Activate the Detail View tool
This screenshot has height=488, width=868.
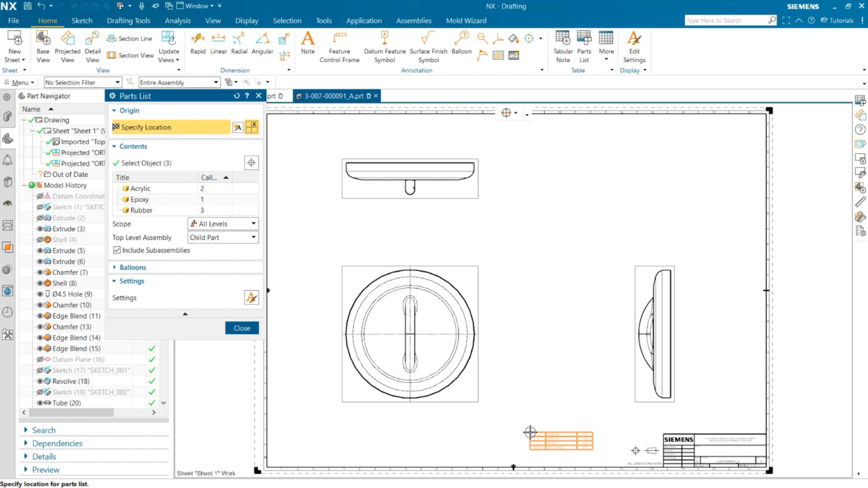click(x=92, y=46)
